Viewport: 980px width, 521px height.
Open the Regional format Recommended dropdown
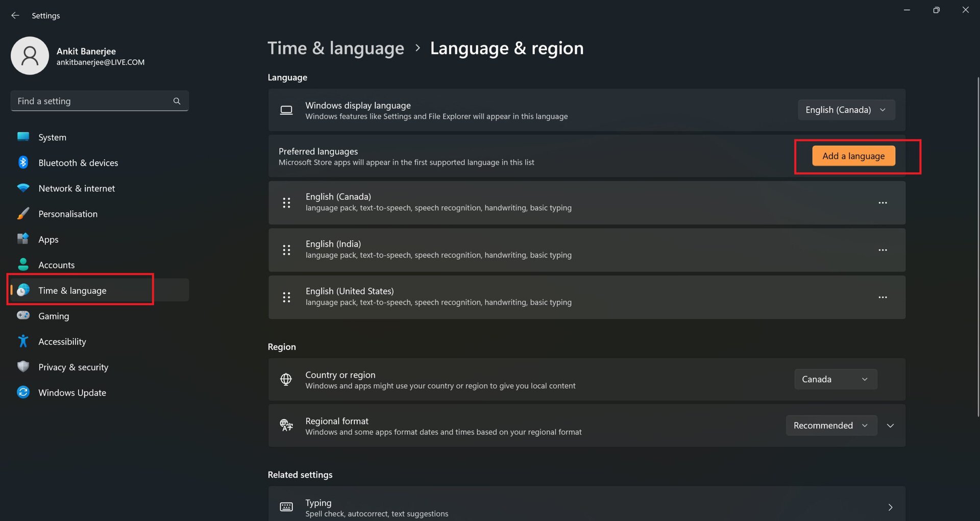tap(831, 425)
